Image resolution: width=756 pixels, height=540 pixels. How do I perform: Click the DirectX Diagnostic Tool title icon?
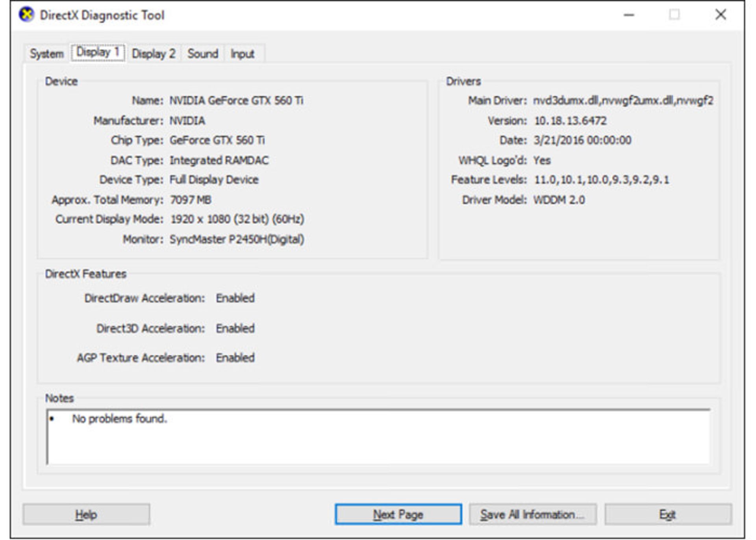tap(26, 15)
